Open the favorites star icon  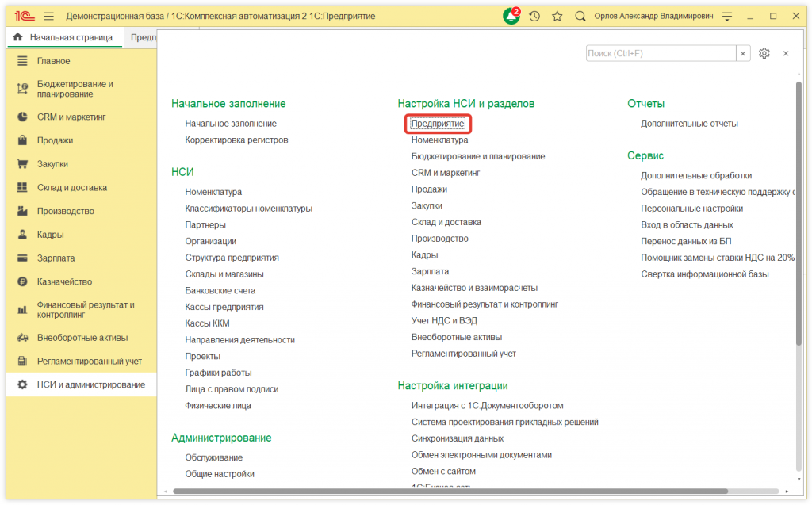pyautogui.click(x=557, y=15)
